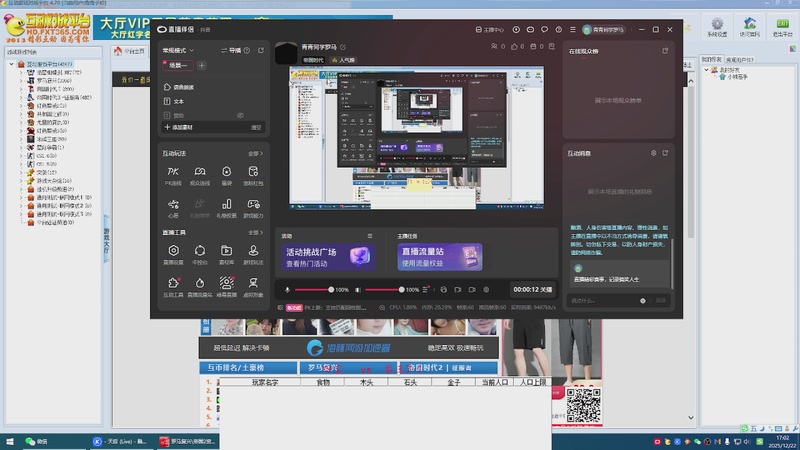Open the 心愿 wish icon
This screenshot has height=450, width=800.
pyautogui.click(x=173, y=208)
